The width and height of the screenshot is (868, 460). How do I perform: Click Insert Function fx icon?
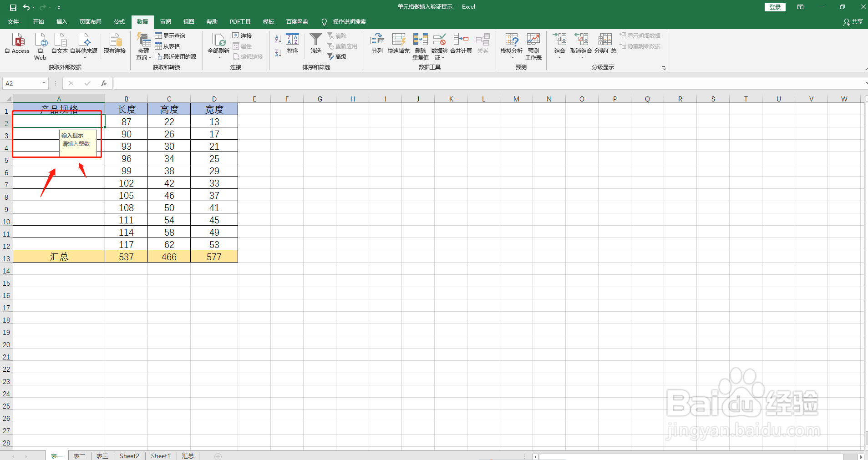104,83
